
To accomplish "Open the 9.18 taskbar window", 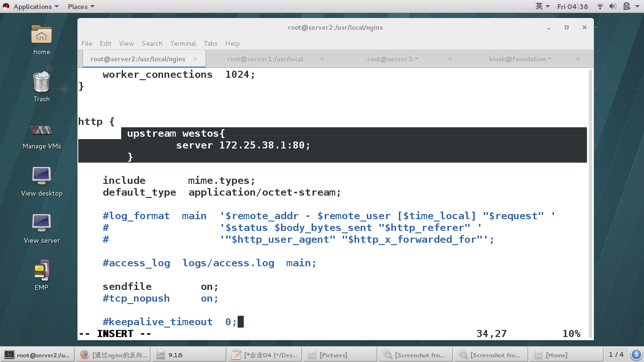I will (189, 355).
